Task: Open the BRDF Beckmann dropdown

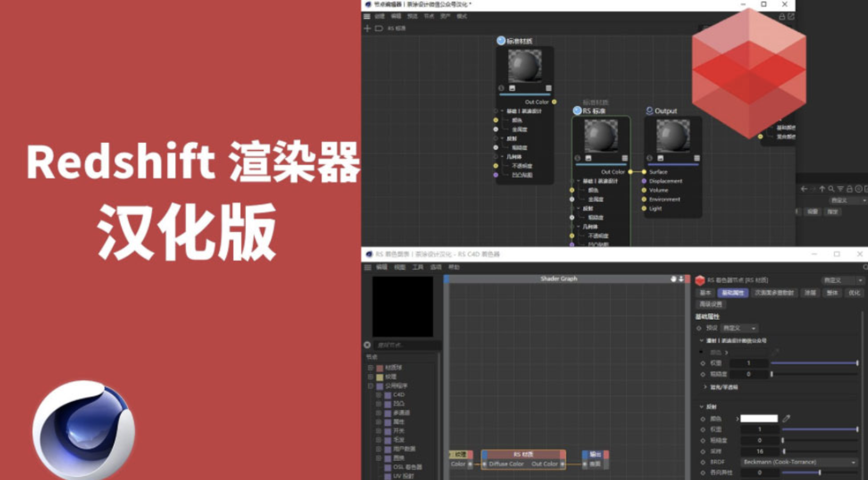Action: [799, 462]
